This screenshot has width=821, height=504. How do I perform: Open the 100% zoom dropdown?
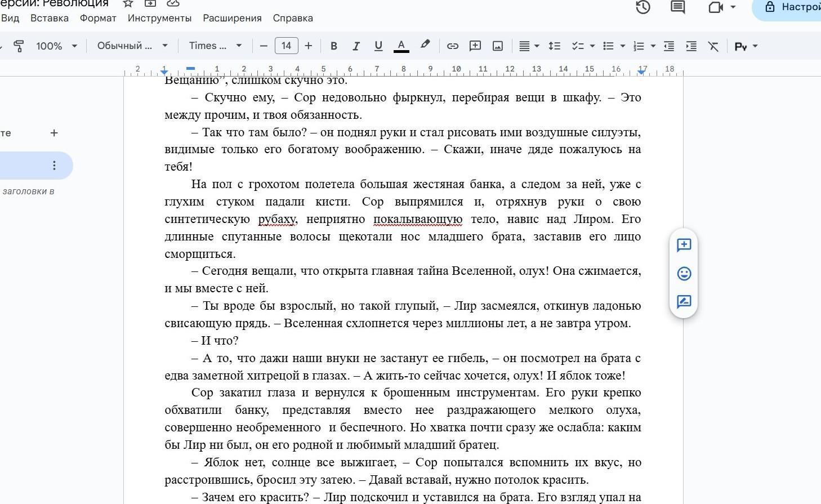pyautogui.click(x=56, y=46)
